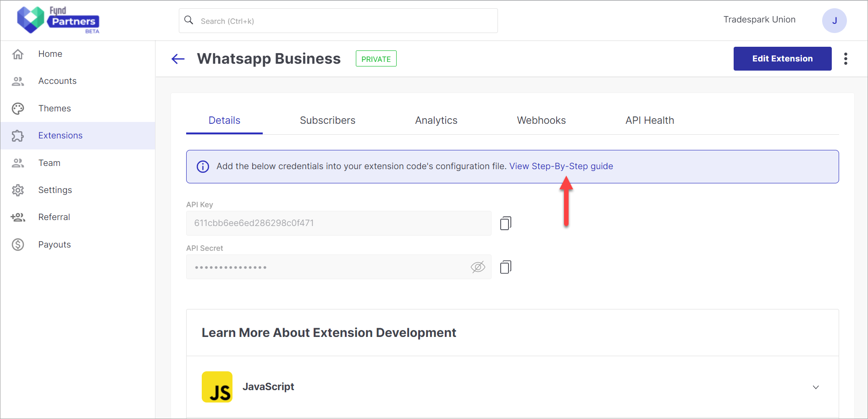This screenshot has width=868, height=419.
Task: Switch to the Details tab
Action: (224, 121)
